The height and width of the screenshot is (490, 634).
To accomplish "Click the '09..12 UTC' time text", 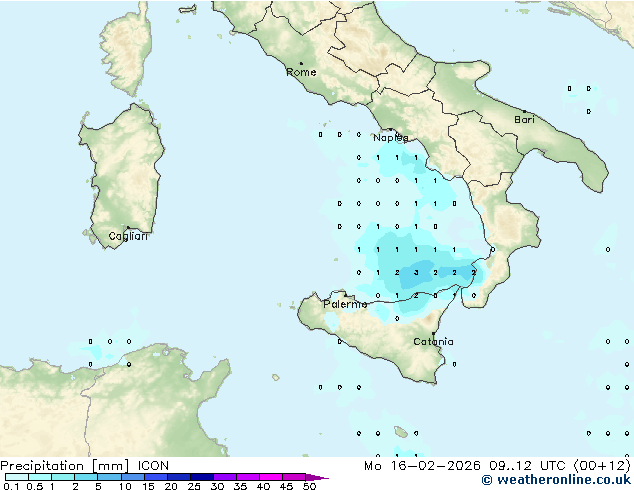I will pyautogui.click(x=527, y=466).
